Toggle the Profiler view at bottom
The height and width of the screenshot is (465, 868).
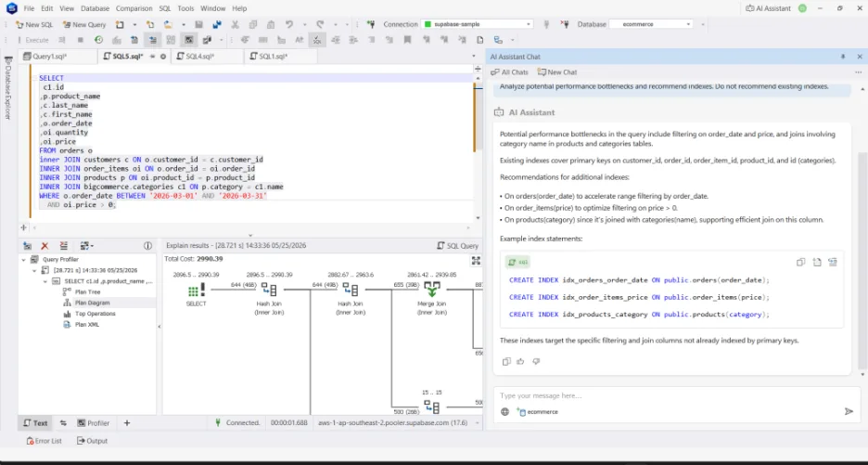pos(93,423)
